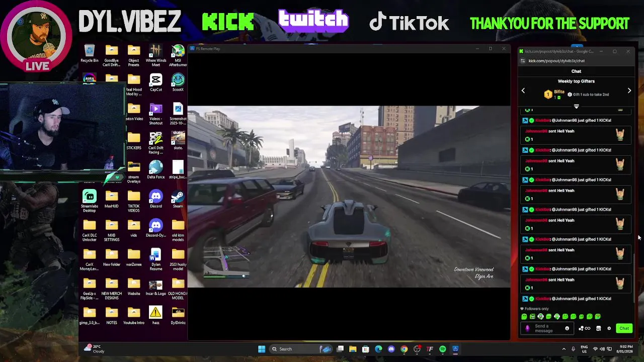Viewport: 644px width, 362px height.
Task: Open the ENG US language switcher
Action: click(x=584, y=349)
